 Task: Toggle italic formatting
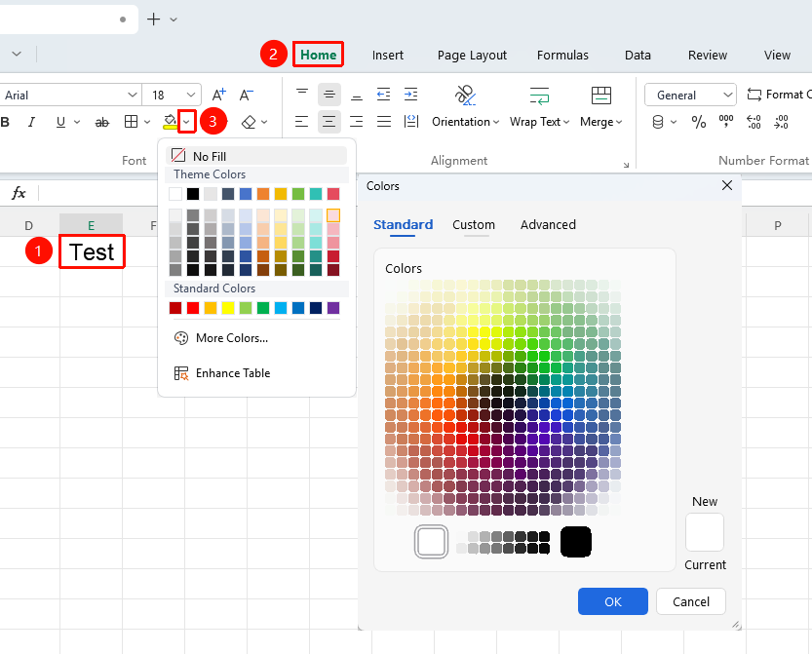click(31, 122)
